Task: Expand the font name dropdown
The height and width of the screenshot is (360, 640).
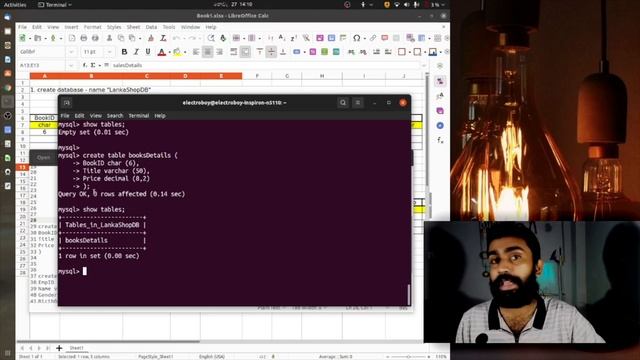Action: coord(71,52)
